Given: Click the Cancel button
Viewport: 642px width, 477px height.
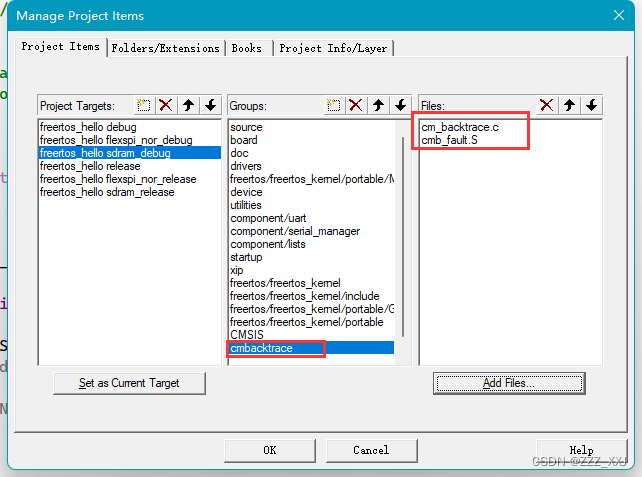Looking at the screenshot, I should click(371, 450).
